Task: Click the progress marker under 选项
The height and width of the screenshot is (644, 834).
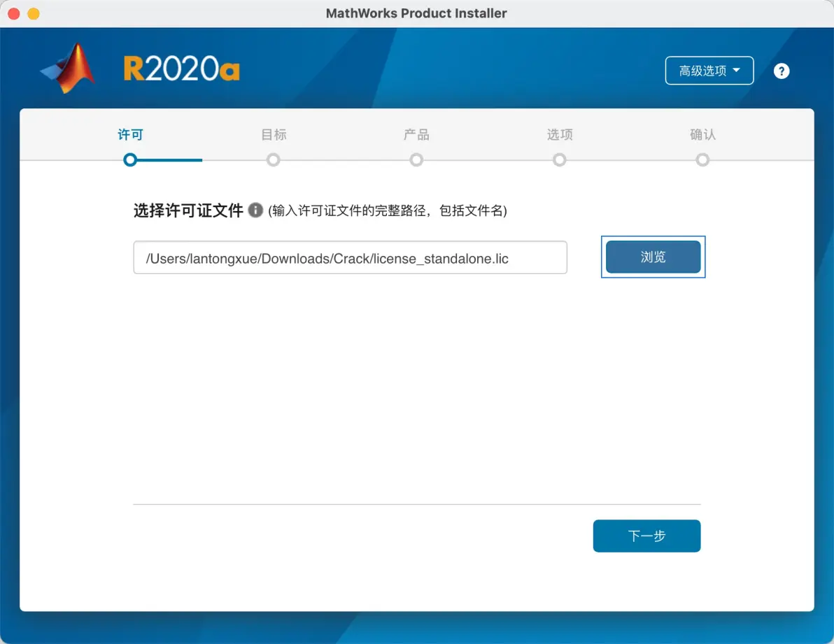Action: [x=560, y=160]
